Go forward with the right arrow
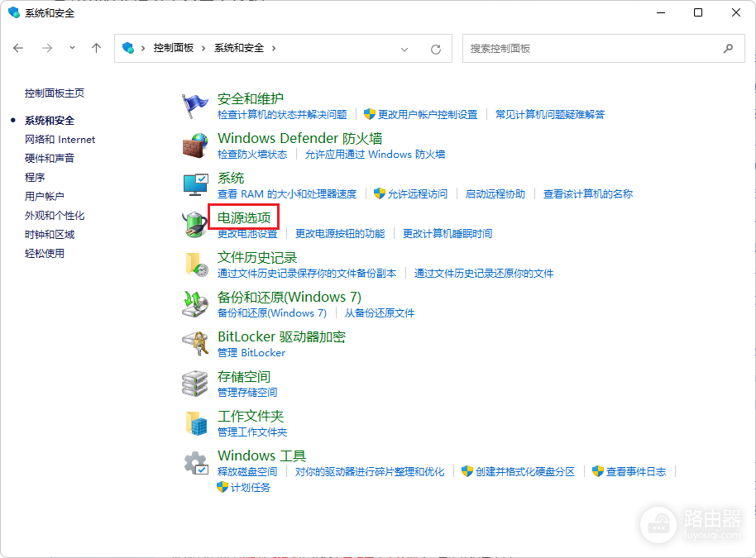 [47, 48]
